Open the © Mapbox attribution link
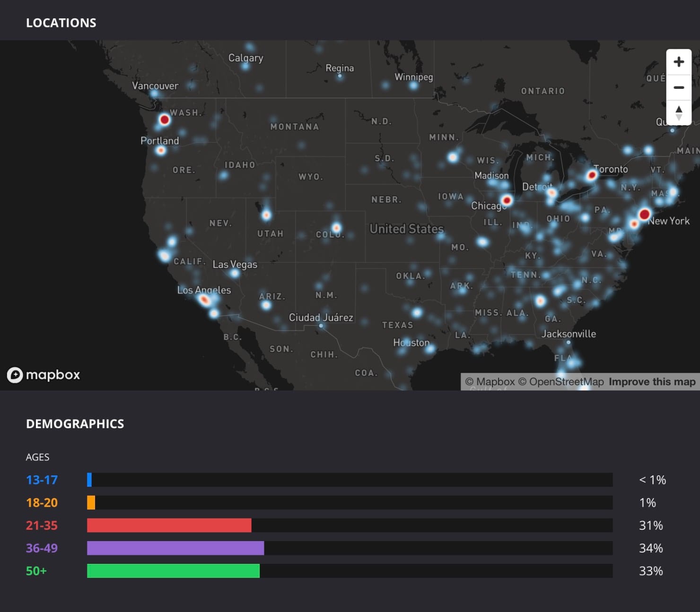Viewport: 700px width, 612px height. click(x=490, y=382)
